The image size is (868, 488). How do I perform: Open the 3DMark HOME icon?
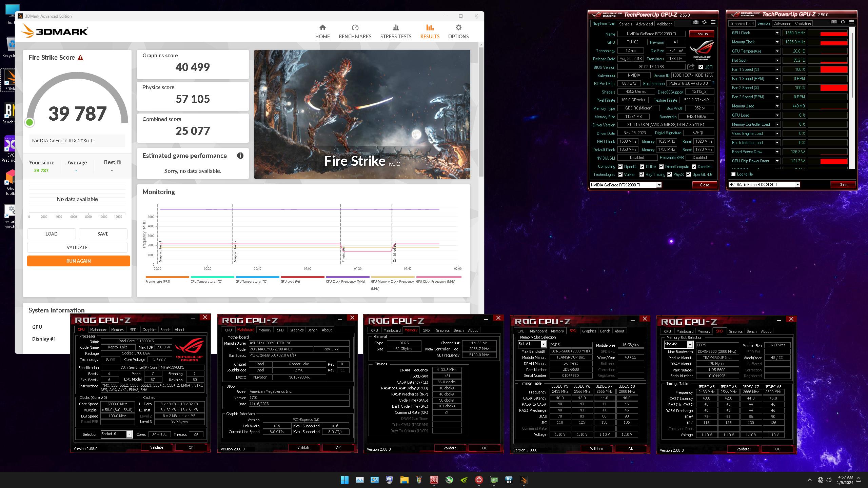(322, 27)
